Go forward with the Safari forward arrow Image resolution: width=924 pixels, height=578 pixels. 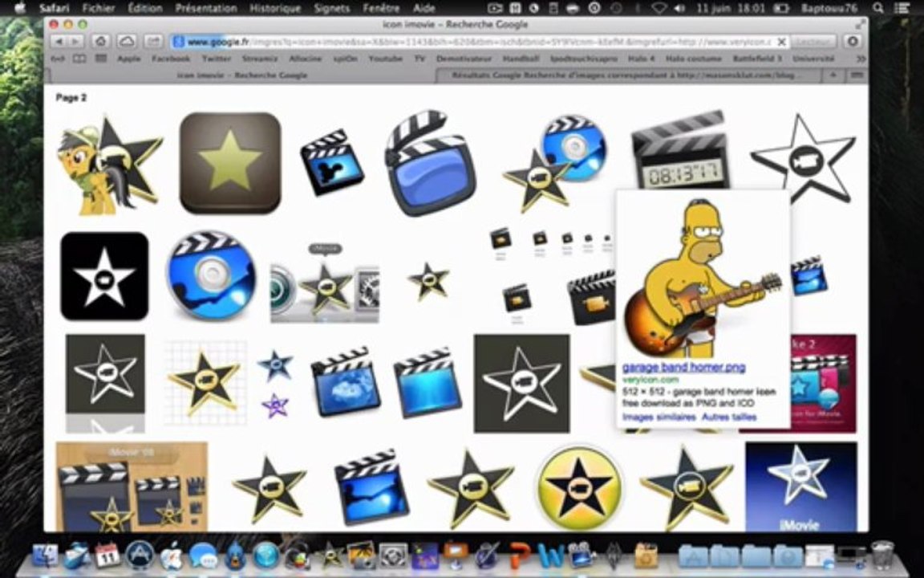(x=75, y=41)
